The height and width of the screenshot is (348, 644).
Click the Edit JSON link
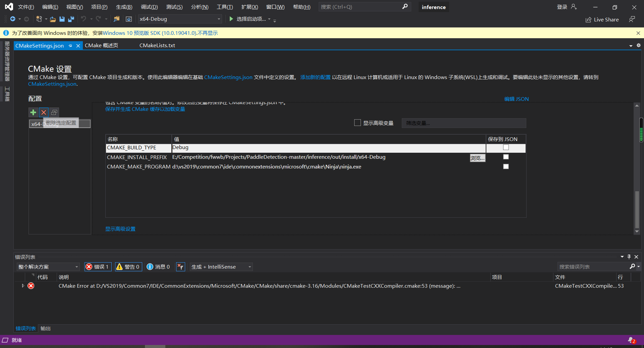[517, 99]
